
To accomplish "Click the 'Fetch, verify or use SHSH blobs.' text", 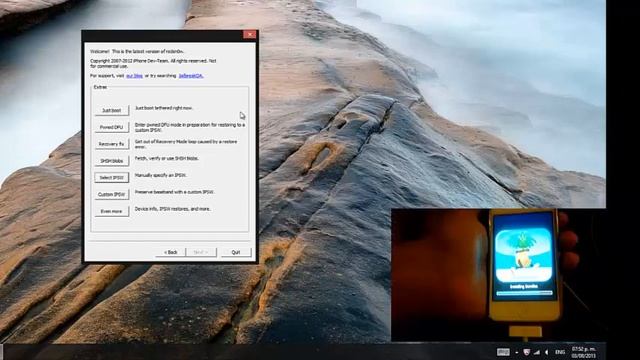I will click(x=167, y=158).
